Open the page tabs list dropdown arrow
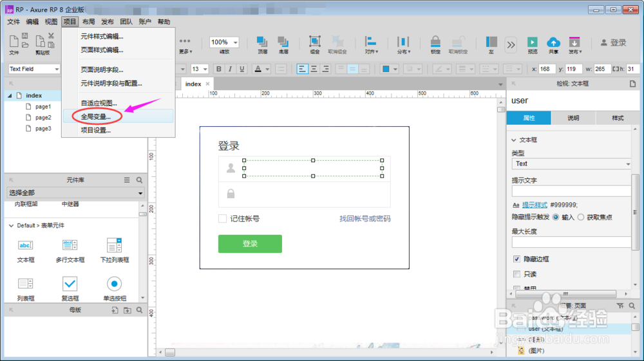 coord(500,84)
